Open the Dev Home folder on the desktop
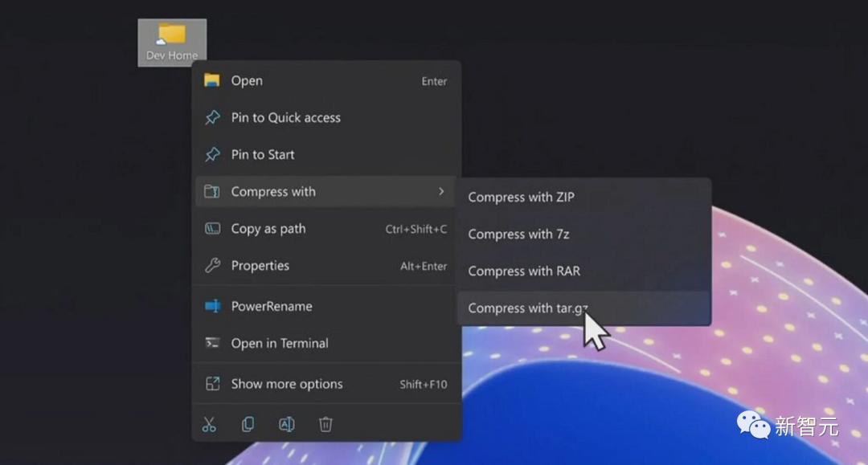Image resolution: width=868 pixels, height=465 pixels. (172, 36)
